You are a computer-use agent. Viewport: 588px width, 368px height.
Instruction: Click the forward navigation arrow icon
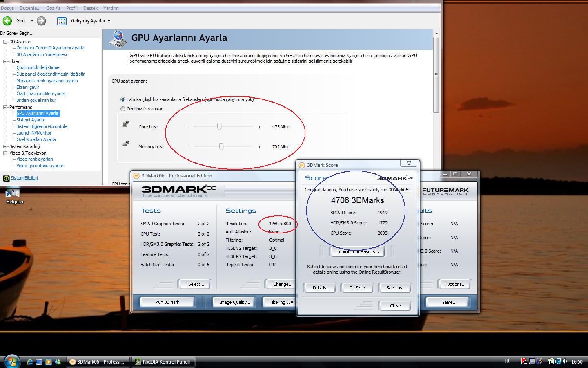click(x=41, y=21)
